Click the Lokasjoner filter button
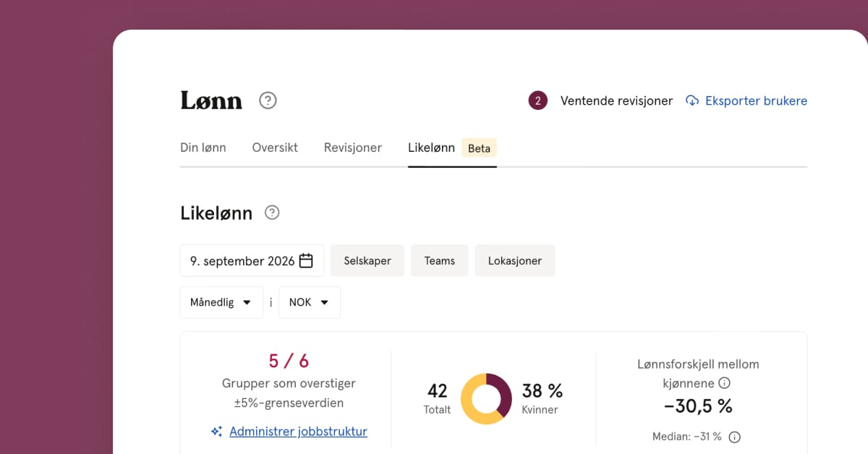Viewport: 868px width, 454px height. 515,260
